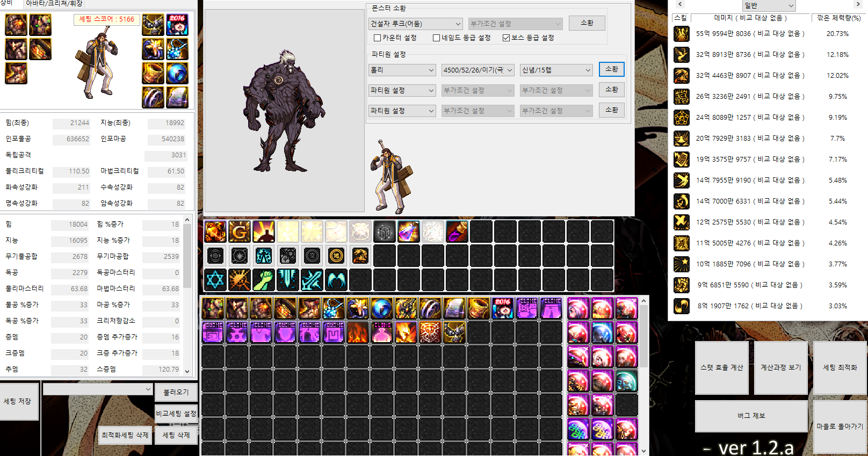Select the blue hexagram star buff icon
868x456 pixels.
coord(215,280)
